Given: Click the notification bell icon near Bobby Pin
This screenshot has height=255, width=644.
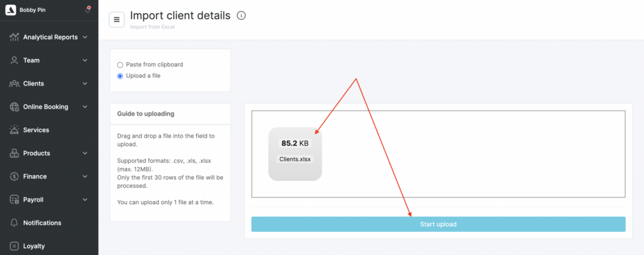Looking at the screenshot, I should click(x=87, y=10).
